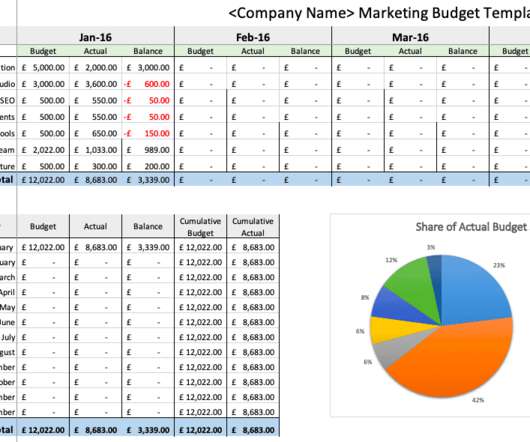
Task: Click the Budget header of the monthly summary table
Action: point(43,226)
